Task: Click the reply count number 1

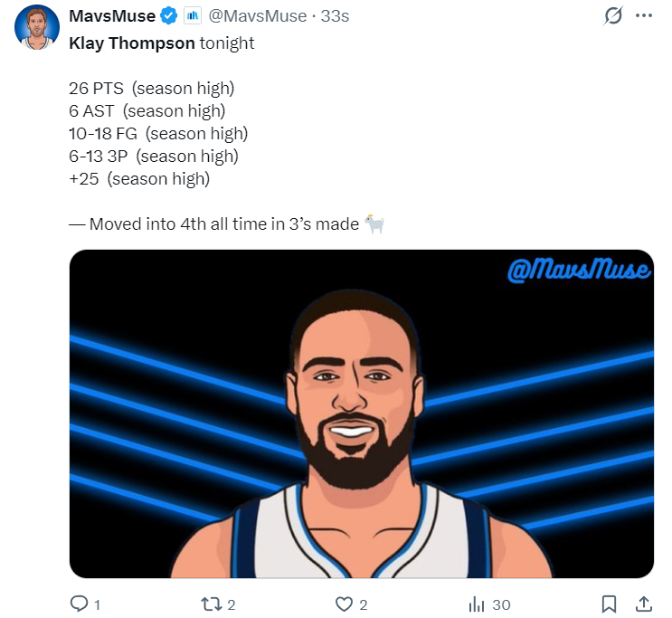Action: click(97, 604)
